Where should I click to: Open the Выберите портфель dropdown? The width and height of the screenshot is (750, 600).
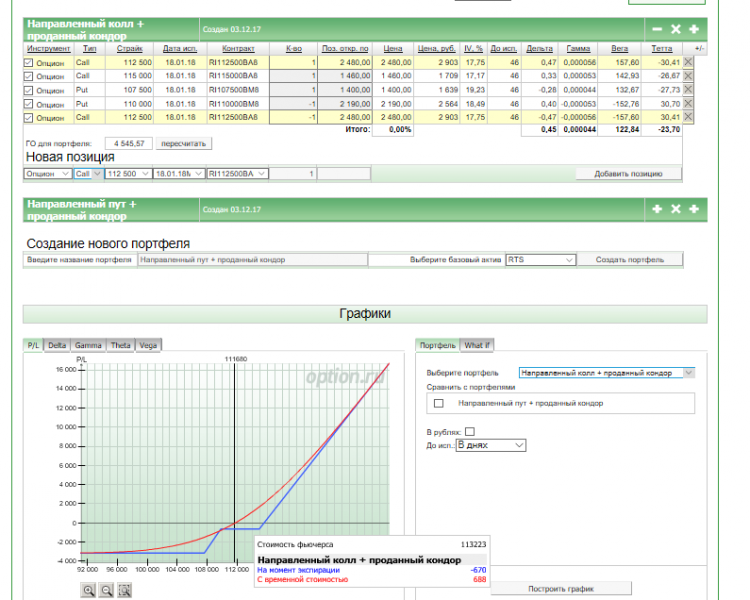tap(607, 373)
